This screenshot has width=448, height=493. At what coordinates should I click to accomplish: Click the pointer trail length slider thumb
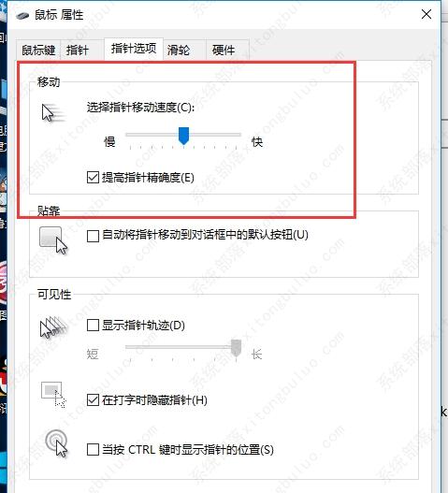(x=236, y=348)
